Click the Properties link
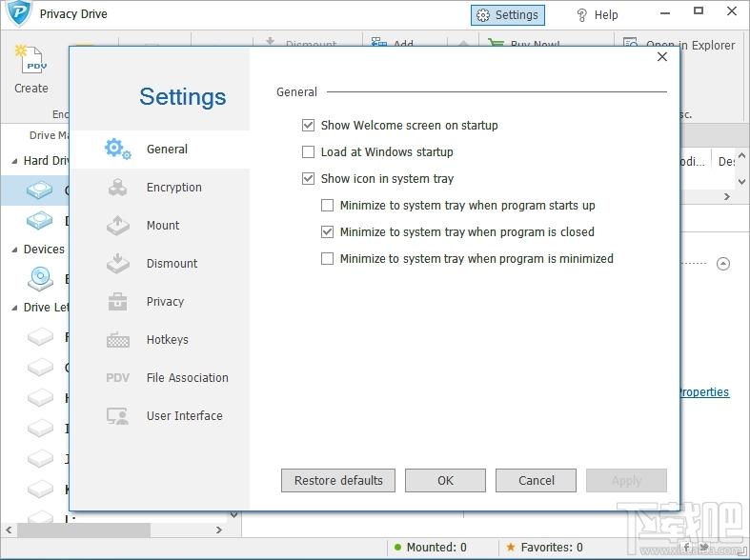750x560 pixels. tap(704, 392)
